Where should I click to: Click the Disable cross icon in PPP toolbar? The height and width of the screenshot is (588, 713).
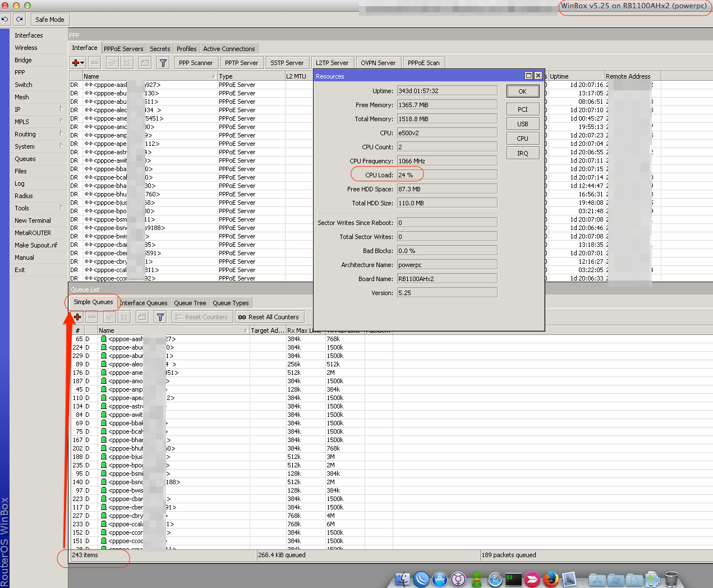click(127, 63)
